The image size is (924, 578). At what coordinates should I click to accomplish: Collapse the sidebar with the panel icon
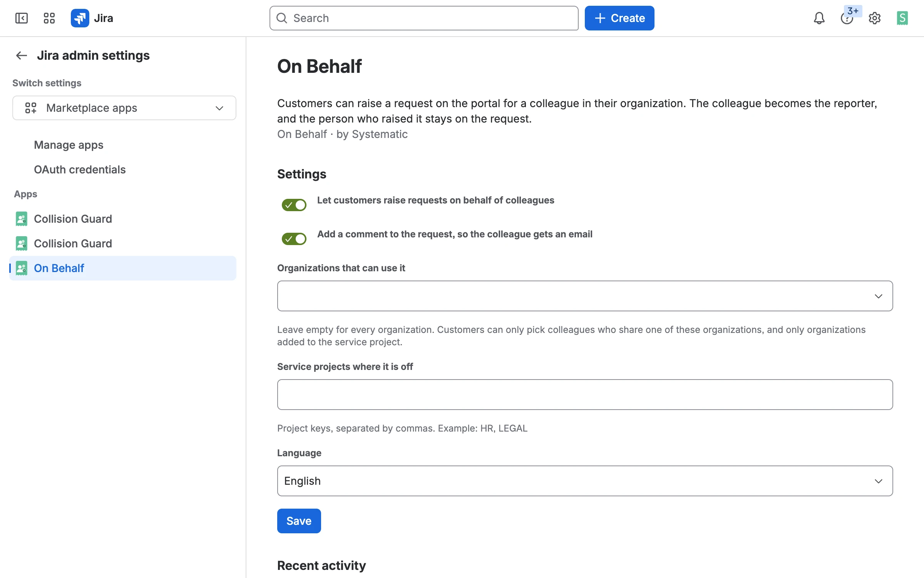click(x=22, y=18)
